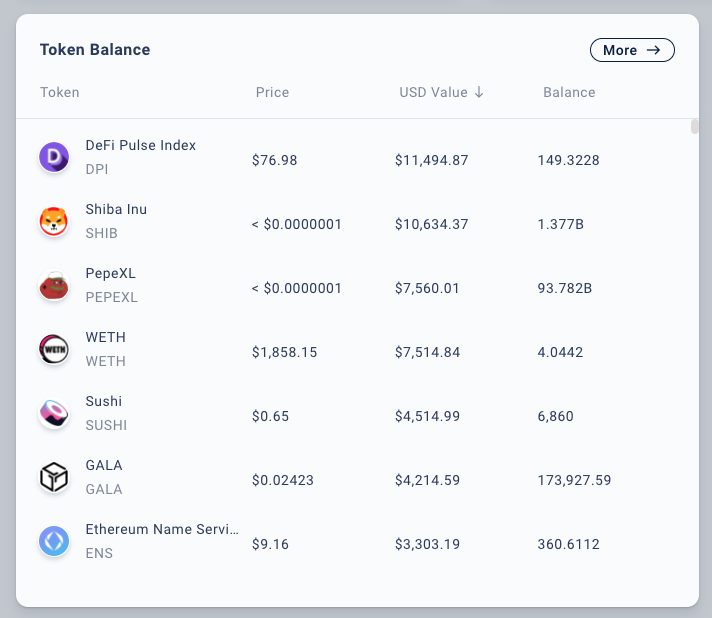Click the $0.02423 GALA price
This screenshot has width=712, height=618.
tap(283, 480)
